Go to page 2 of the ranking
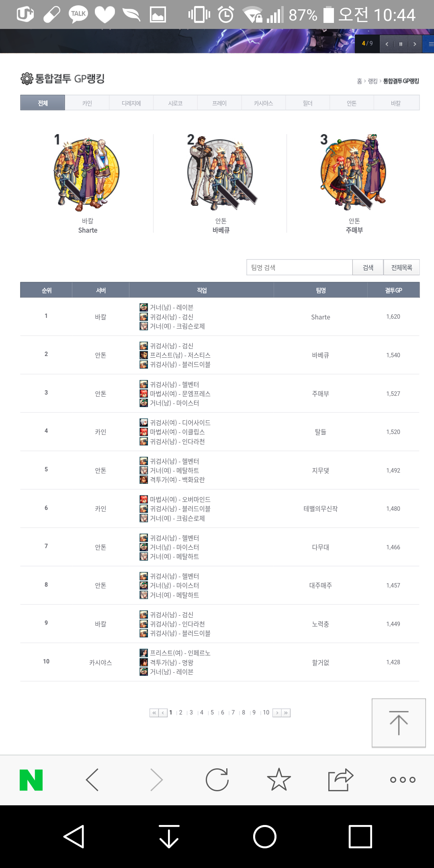This screenshot has width=434, height=868. pyautogui.click(x=181, y=712)
